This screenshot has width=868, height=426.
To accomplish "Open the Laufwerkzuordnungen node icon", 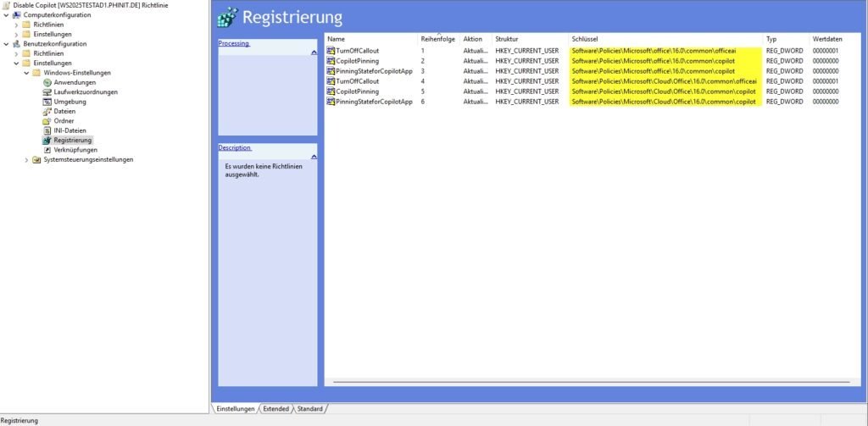I will [47, 92].
